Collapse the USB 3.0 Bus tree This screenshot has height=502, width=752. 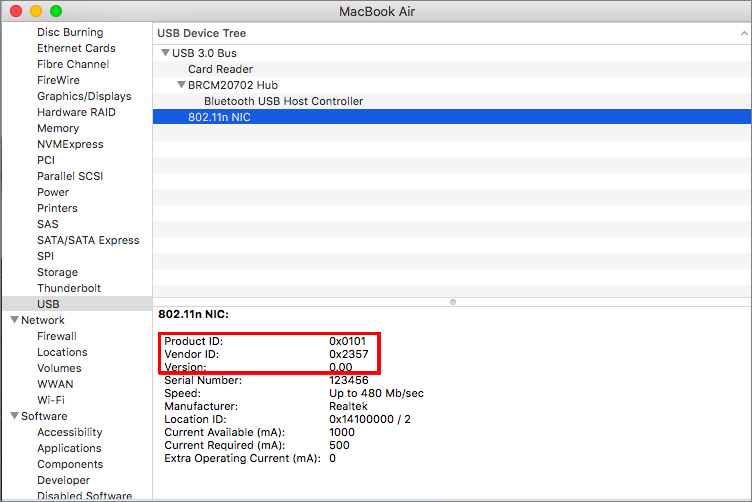(165, 53)
